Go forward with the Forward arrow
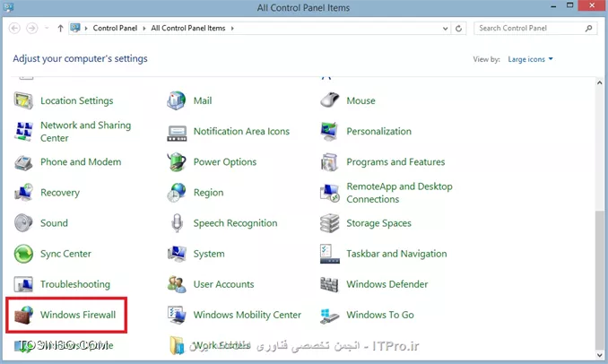Viewport: 608px width, 364px height. click(31, 29)
